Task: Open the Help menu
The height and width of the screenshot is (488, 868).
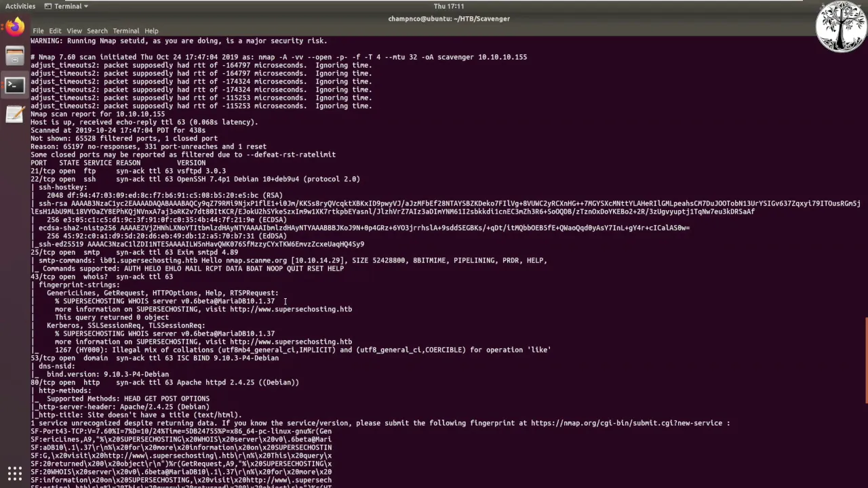Action: point(151,30)
